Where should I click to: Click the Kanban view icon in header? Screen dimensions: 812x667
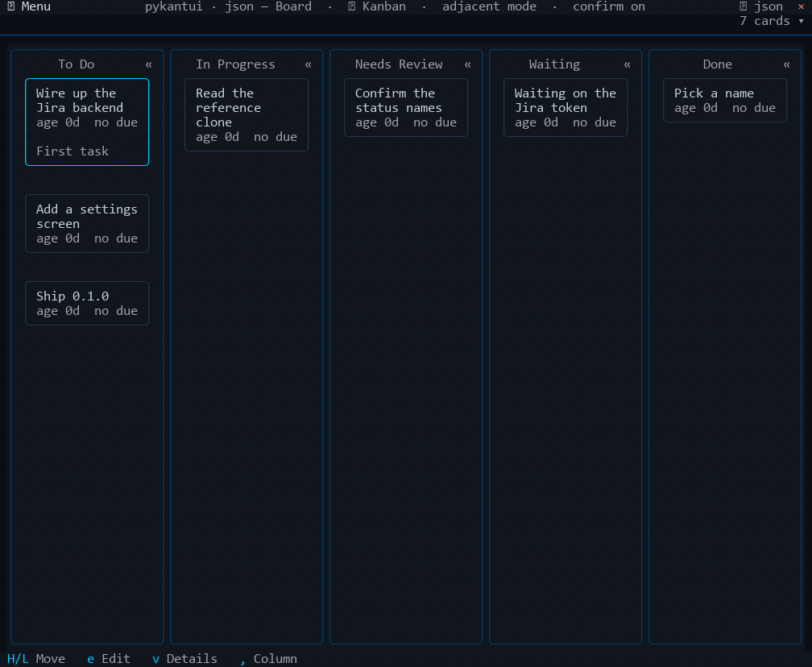pos(351,6)
